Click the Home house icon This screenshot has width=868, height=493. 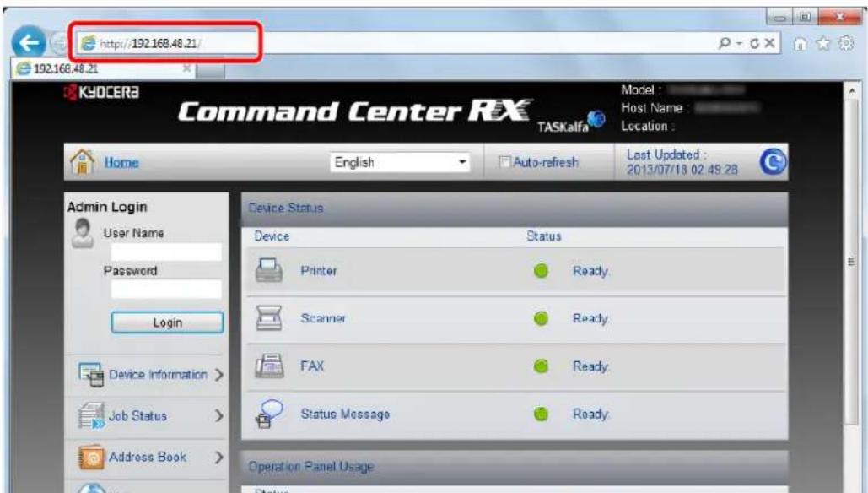click(83, 162)
